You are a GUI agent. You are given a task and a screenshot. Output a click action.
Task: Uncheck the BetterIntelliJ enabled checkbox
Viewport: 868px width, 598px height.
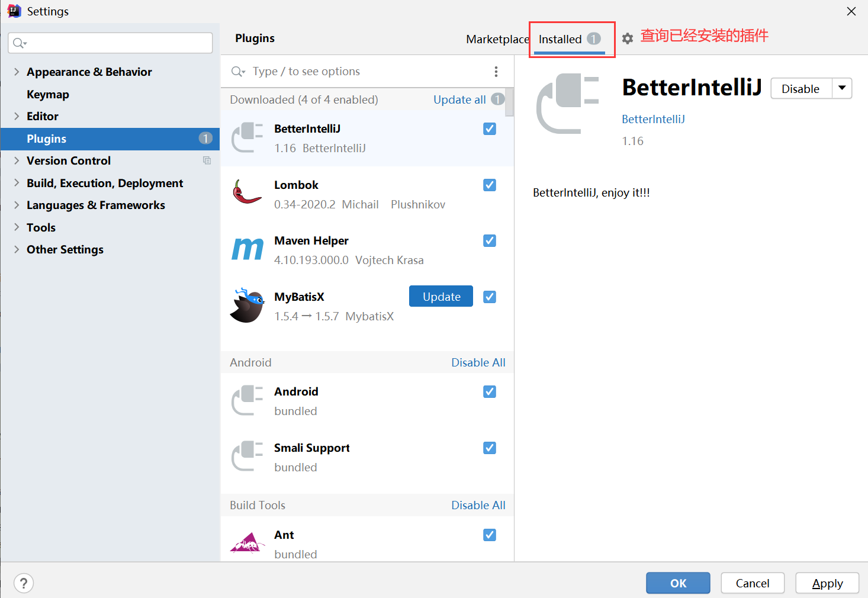(490, 128)
